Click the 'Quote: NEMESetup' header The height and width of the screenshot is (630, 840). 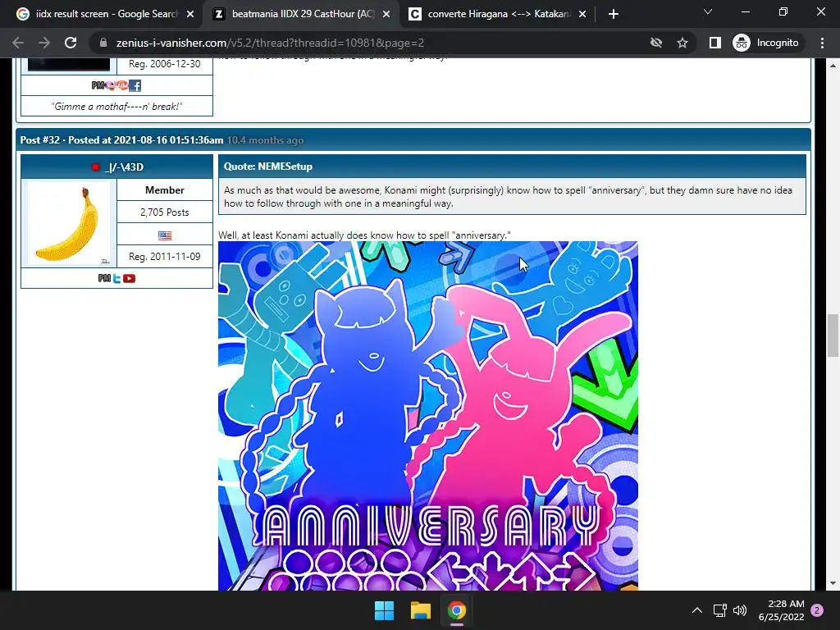[x=512, y=166]
